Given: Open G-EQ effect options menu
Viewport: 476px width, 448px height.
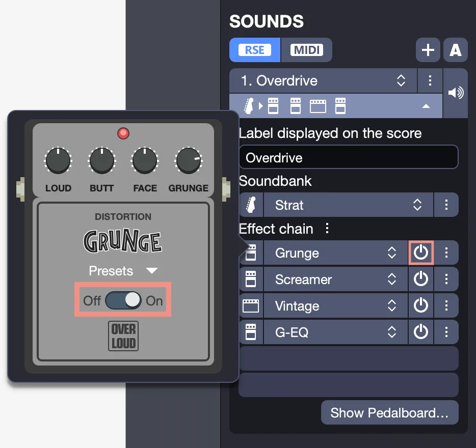Looking at the screenshot, I should [x=446, y=332].
